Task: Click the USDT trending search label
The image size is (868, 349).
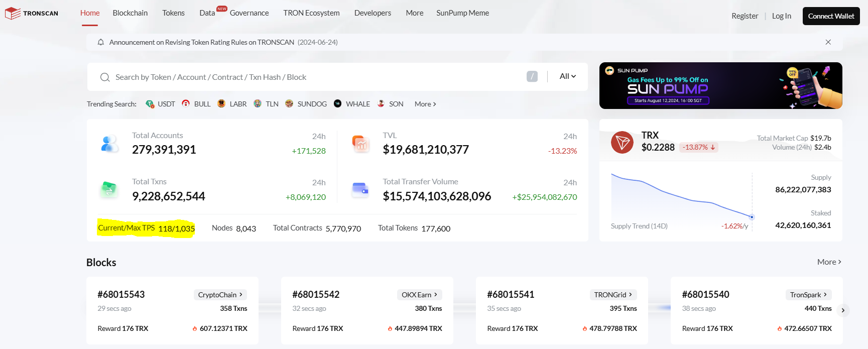Action: 166,104
